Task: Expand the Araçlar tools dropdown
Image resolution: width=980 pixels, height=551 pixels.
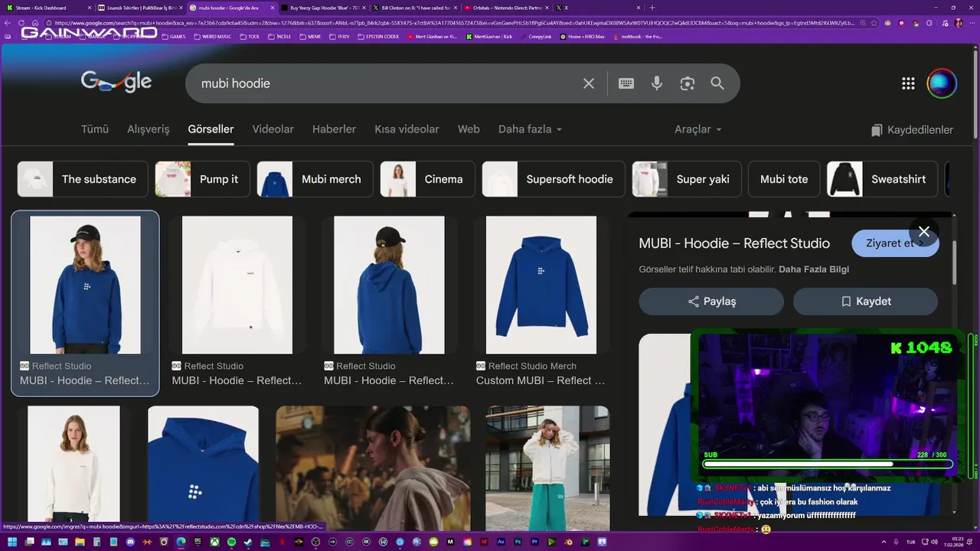Action: [698, 129]
